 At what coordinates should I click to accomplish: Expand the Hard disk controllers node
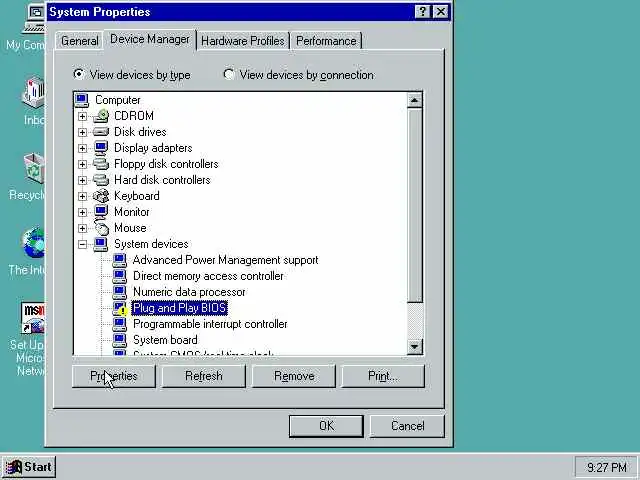click(x=82, y=180)
